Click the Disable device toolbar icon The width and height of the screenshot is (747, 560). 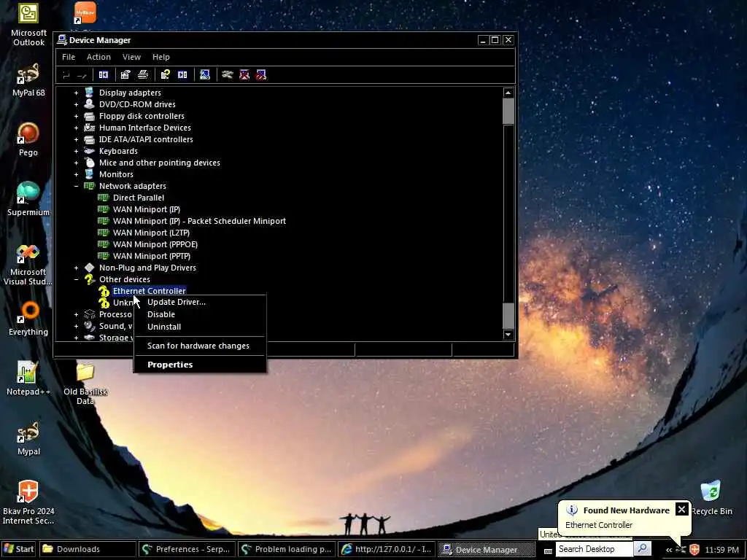pos(261,75)
